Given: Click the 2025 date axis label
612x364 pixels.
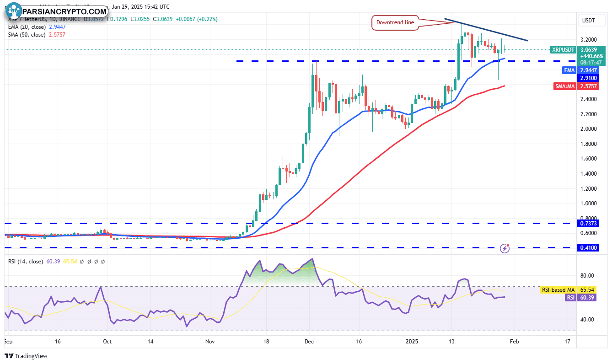Looking at the screenshot, I should [411, 341].
